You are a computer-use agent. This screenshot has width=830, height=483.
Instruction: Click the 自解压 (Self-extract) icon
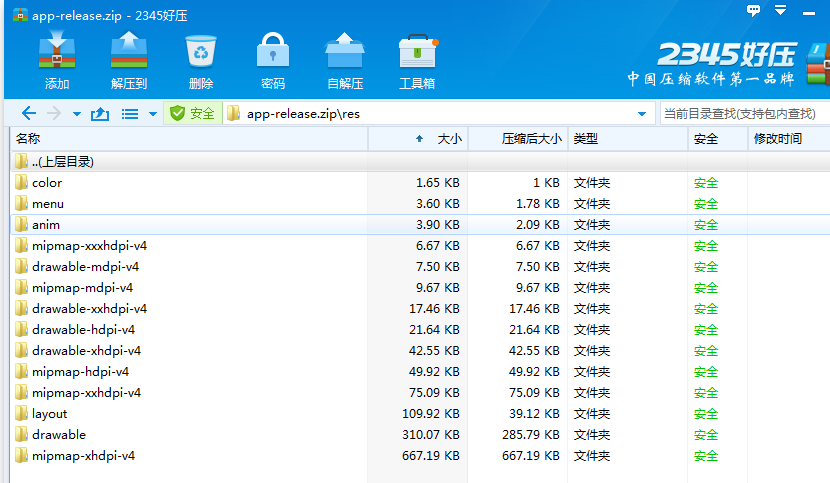pyautogui.click(x=345, y=60)
